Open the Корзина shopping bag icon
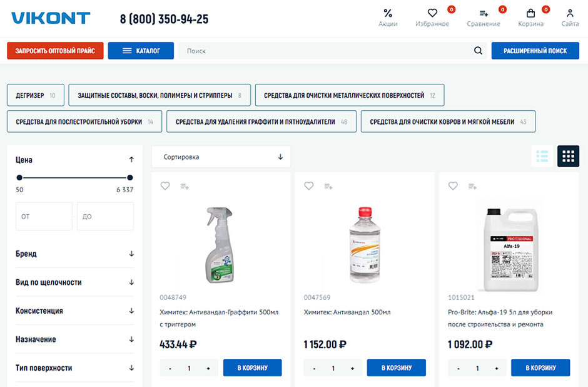Viewport: 588px width, 387px height. [530, 13]
